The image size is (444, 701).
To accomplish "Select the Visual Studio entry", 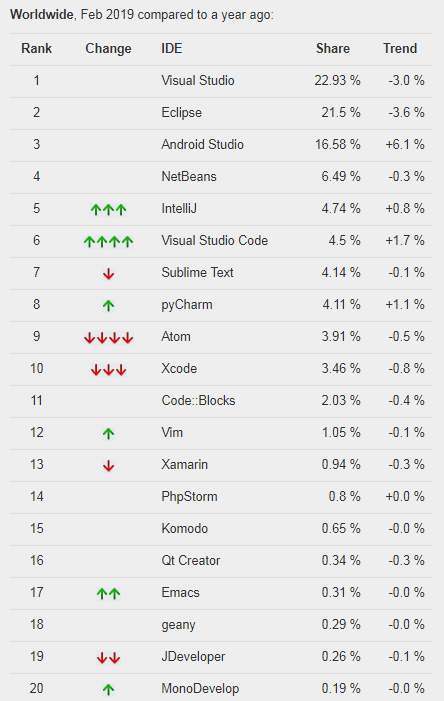I will point(198,80).
